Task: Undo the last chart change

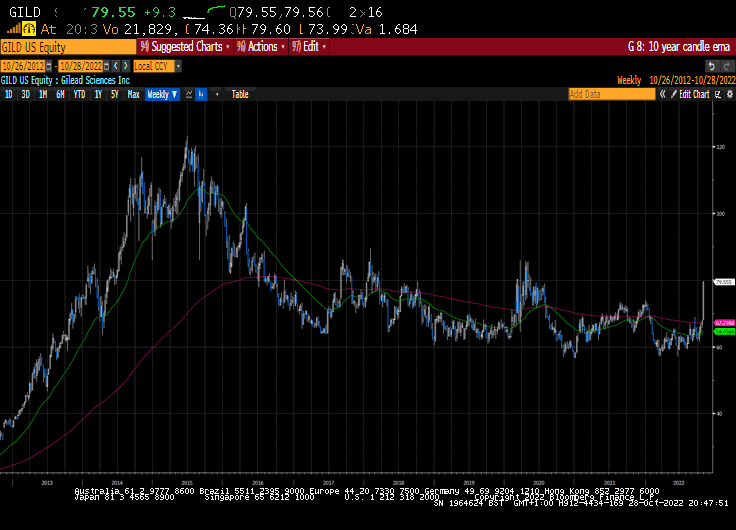Action: tap(712, 66)
